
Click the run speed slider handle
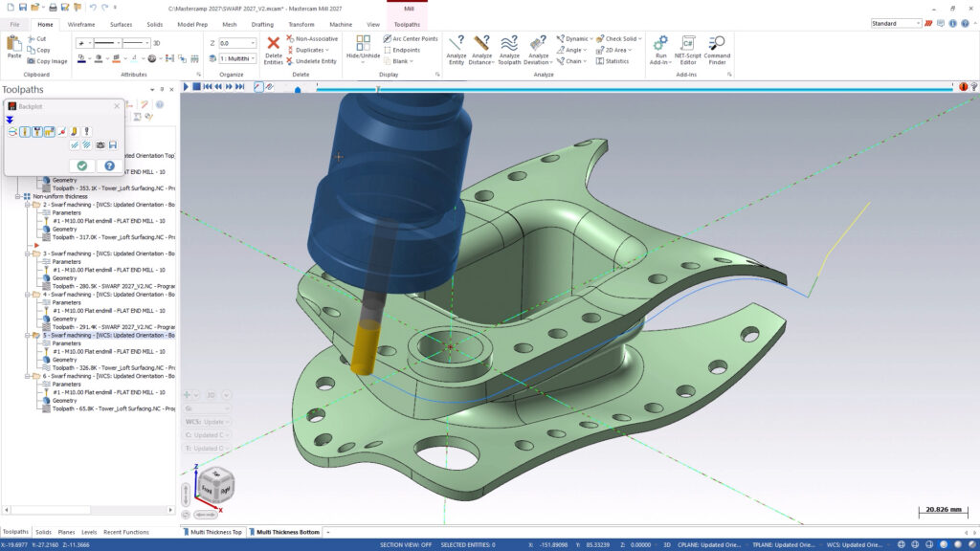pyautogui.click(x=298, y=89)
